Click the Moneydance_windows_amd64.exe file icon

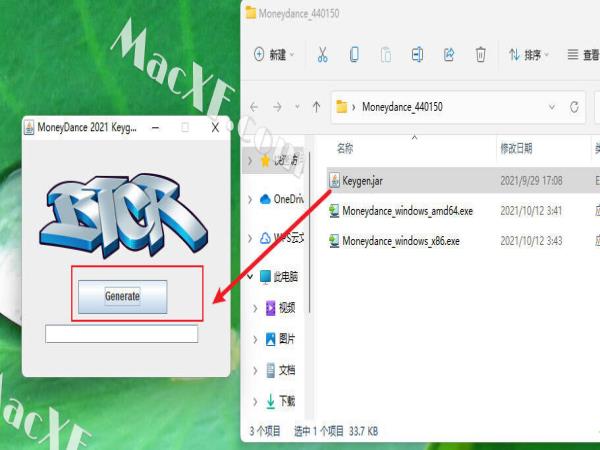(x=334, y=211)
